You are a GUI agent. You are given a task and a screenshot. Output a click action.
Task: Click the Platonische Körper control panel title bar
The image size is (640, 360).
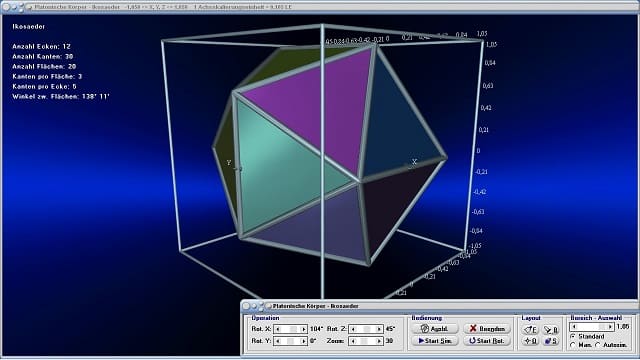point(440,306)
